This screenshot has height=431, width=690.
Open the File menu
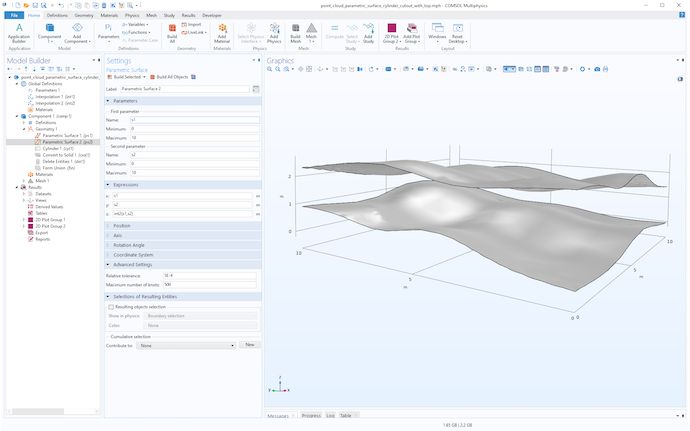(14, 15)
